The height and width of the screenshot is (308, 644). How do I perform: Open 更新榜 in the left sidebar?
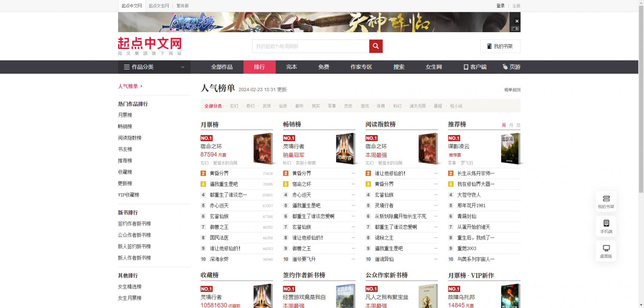pyautogui.click(x=125, y=184)
